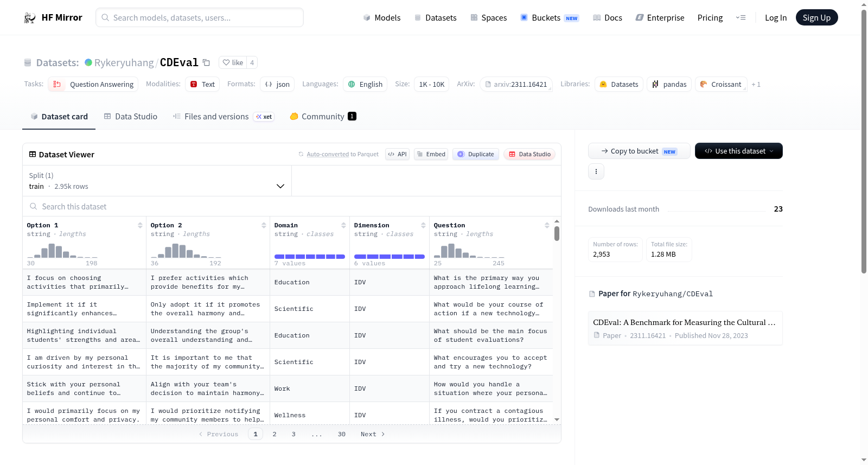Focus Search this dataset field

292,206
